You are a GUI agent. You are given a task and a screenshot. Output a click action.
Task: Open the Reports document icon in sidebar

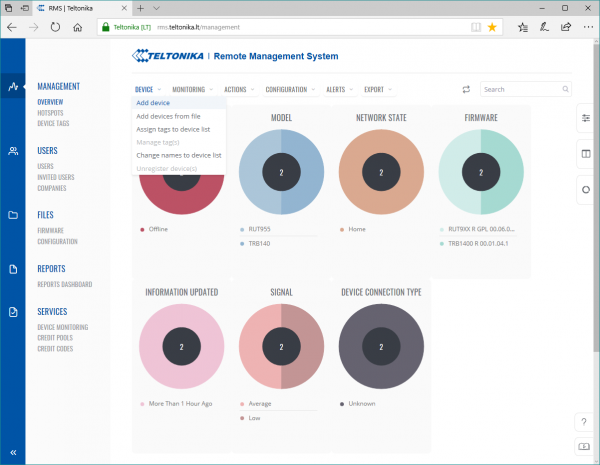[13, 269]
